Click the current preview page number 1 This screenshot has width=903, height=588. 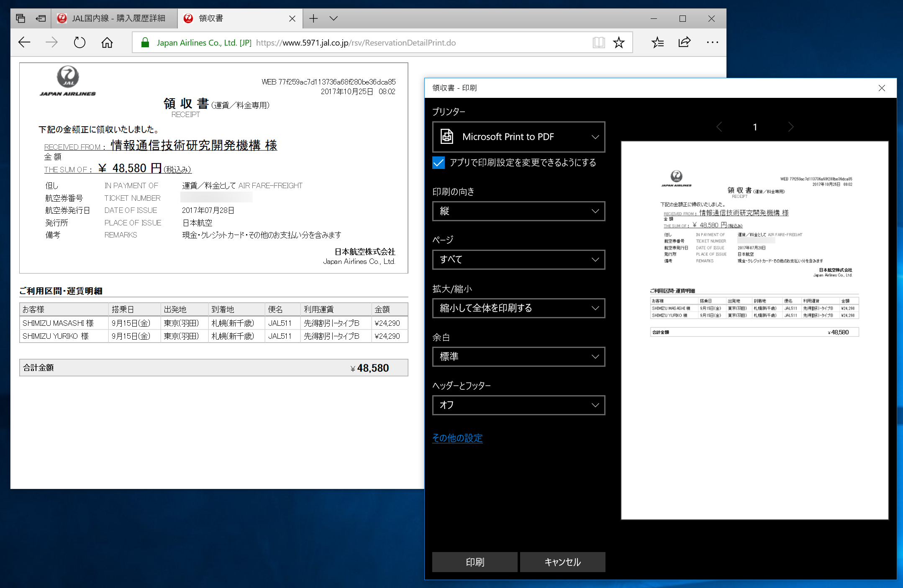coord(755,127)
